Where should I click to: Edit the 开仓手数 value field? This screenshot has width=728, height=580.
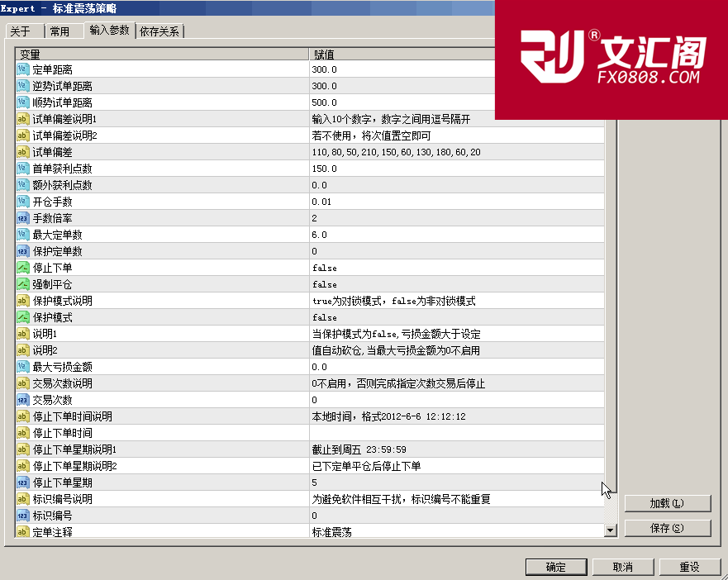coord(456,202)
